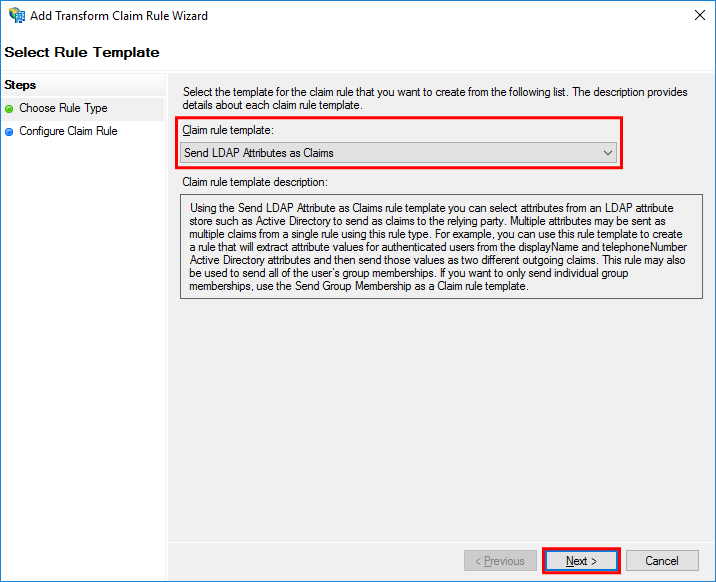Click the Next button
Image resolution: width=716 pixels, height=582 pixels.
[x=581, y=561]
